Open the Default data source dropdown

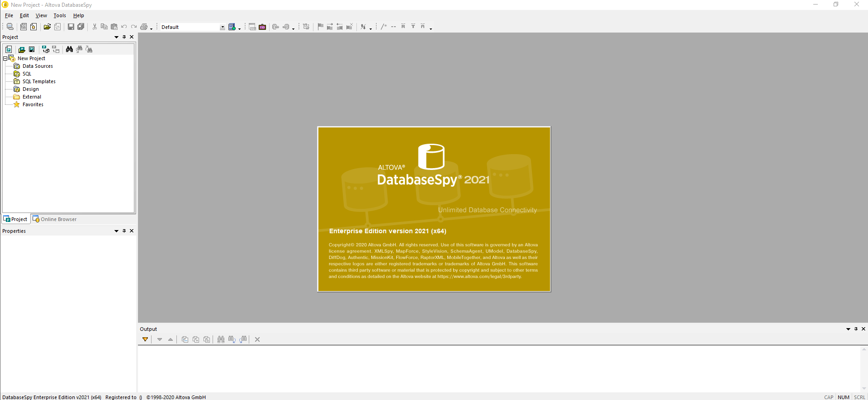pos(223,27)
